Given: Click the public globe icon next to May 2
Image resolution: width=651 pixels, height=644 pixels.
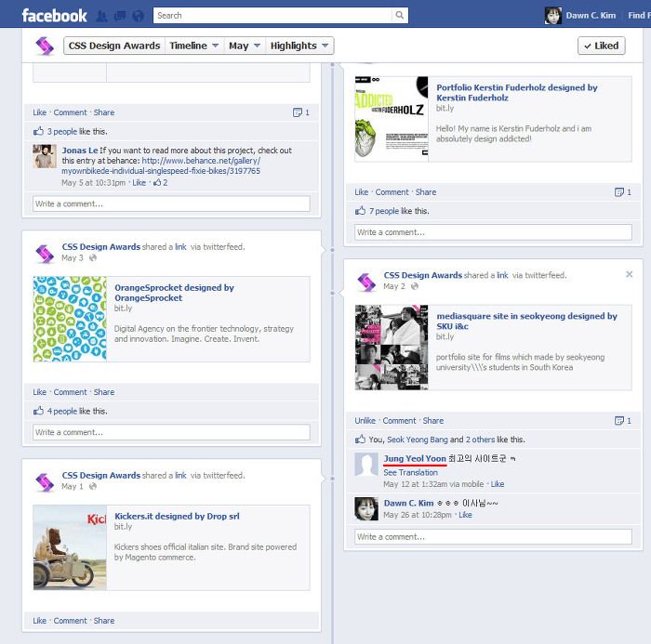Looking at the screenshot, I should [x=415, y=286].
